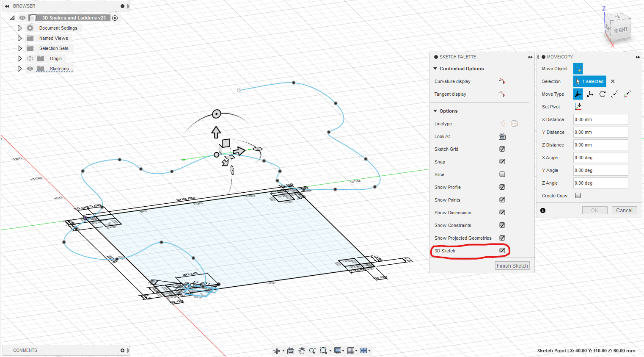
Task: Uncheck Show Dimensions
Action: click(x=502, y=213)
